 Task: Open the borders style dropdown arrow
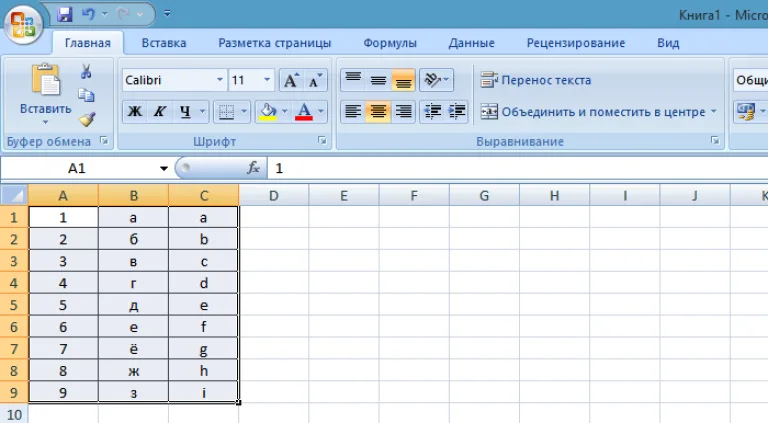[x=244, y=112]
